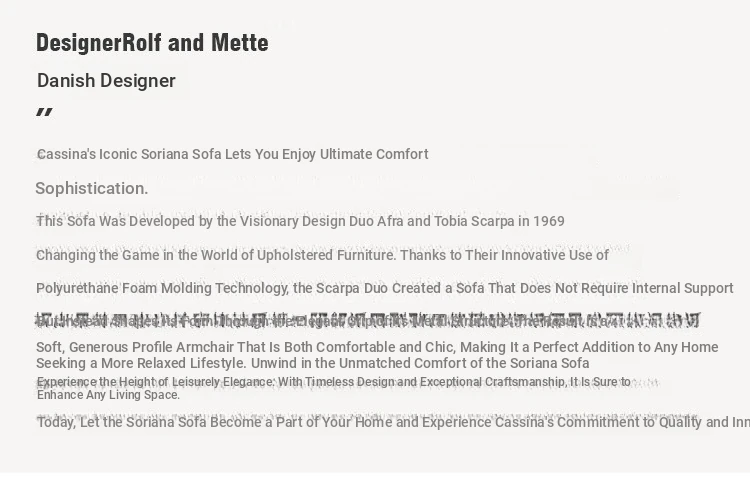Click the garbled overlapping text line

(x=368, y=321)
